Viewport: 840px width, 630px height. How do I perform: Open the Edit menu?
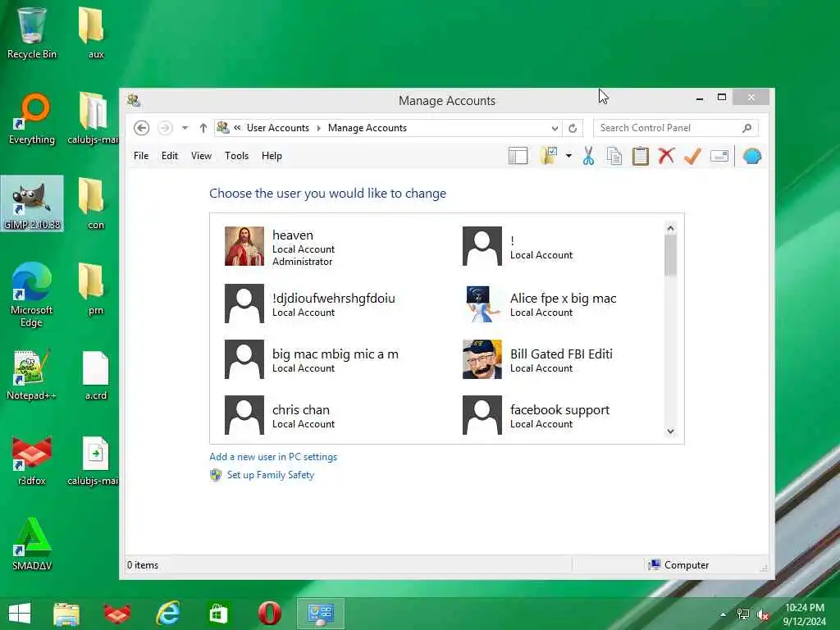coord(169,156)
